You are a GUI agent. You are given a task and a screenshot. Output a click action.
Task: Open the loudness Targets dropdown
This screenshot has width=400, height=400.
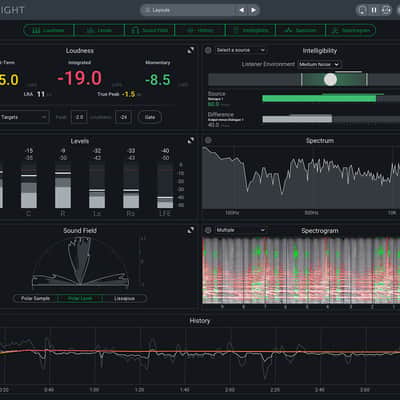click(24, 117)
